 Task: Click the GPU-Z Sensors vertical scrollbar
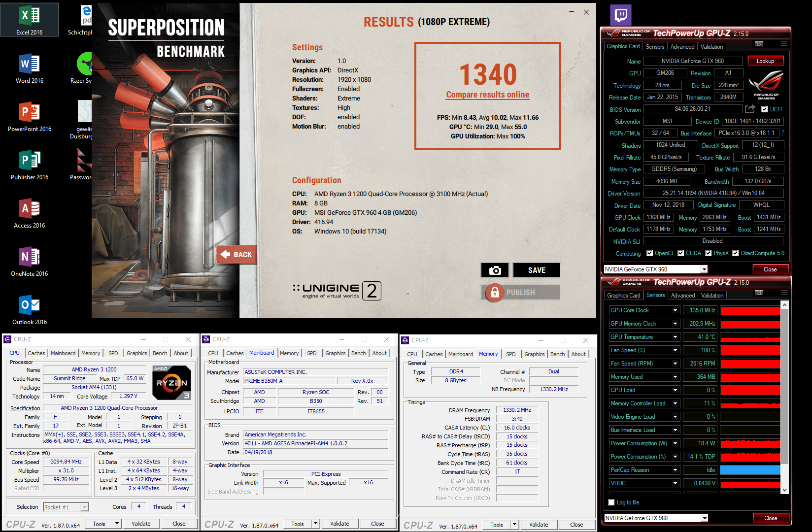(x=784, y=397)
